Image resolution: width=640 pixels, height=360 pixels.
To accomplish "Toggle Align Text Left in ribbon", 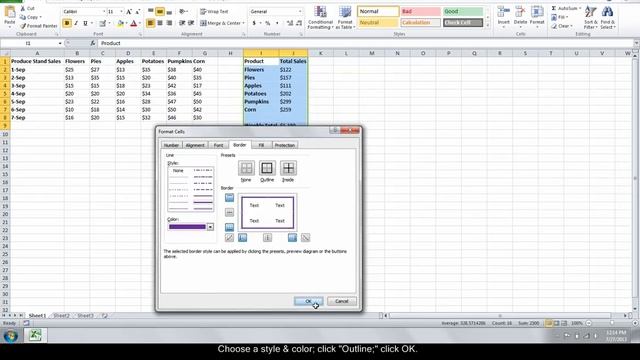I will pos(151,23).
